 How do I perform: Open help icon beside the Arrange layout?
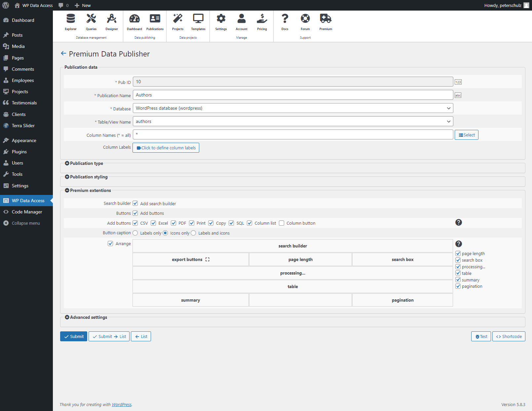pyautogui.click(x=459, y=244)
